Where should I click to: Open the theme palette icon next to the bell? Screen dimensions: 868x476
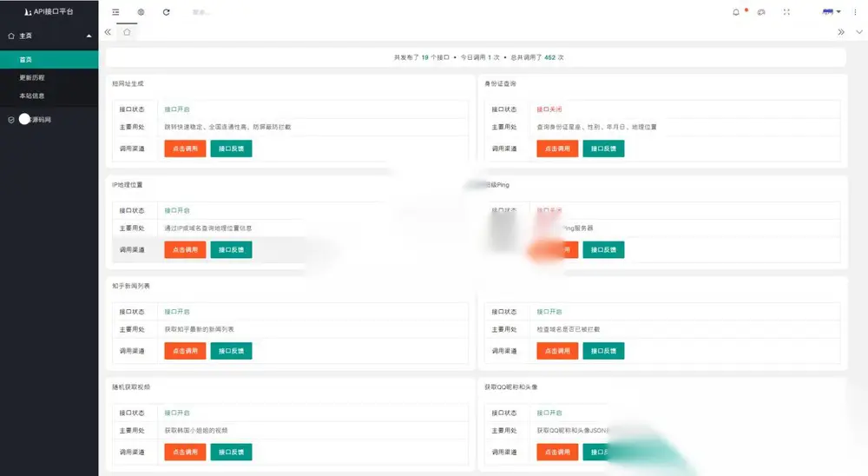click(761, 11)
